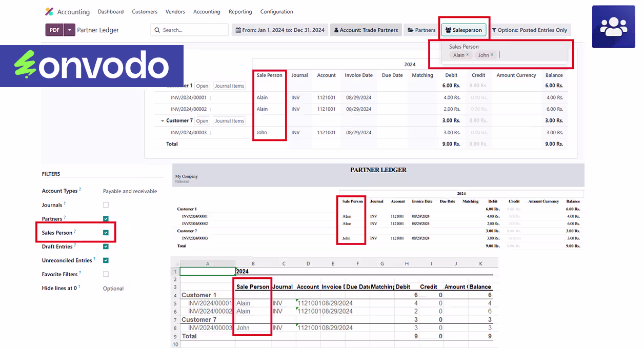Click Journal Items button for Customer 1
Screen dimensions: 644x348
point(229,86)
